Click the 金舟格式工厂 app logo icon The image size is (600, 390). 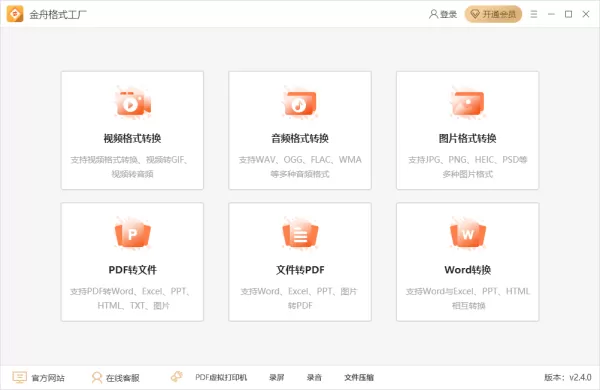(15, 14)
